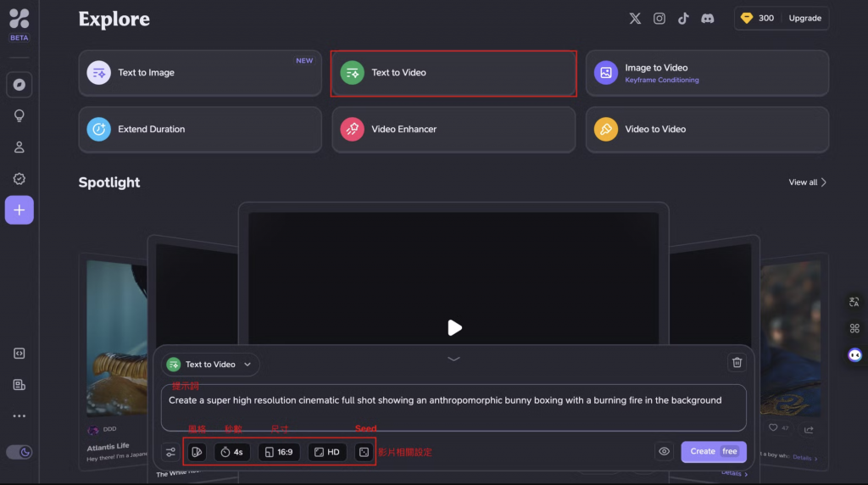Open the Discord social link
The width and height of the screenshot is (868, 485).
708,19
